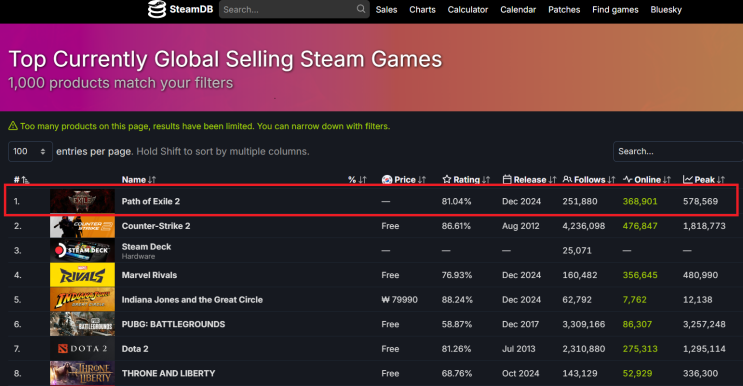The width and height of the screenshot is (743, 386).
Task: Click the Steam Deck thumbnail image
Action: pyautogui.click(x=82, y=251)
